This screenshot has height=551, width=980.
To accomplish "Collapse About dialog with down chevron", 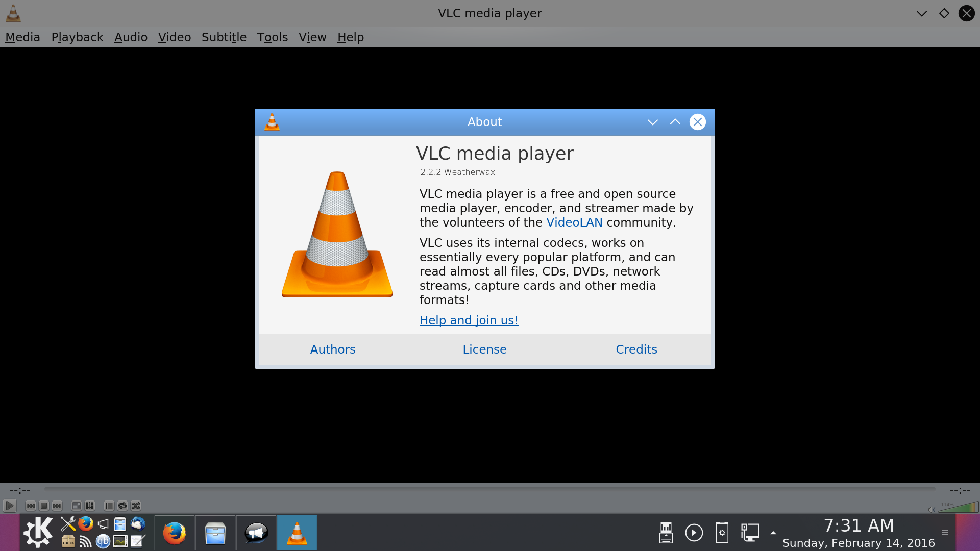I will (x=652, y=122).
